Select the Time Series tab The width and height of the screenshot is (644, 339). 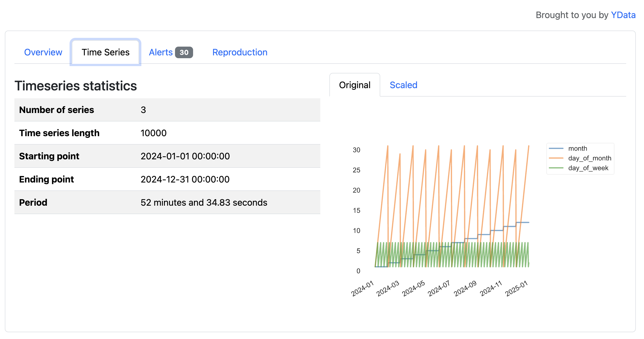(x=105, y=52)
